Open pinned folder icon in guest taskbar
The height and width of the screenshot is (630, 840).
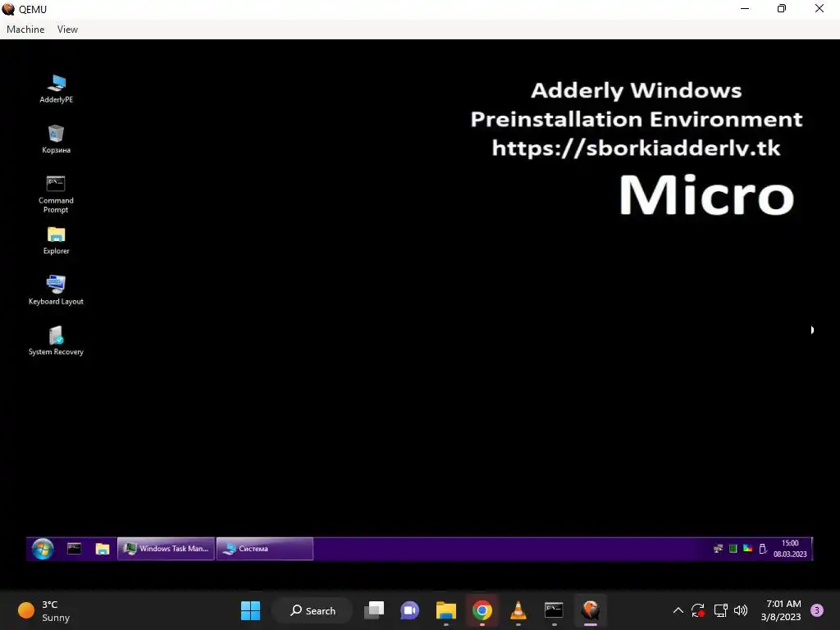click(x=103, y=549)
